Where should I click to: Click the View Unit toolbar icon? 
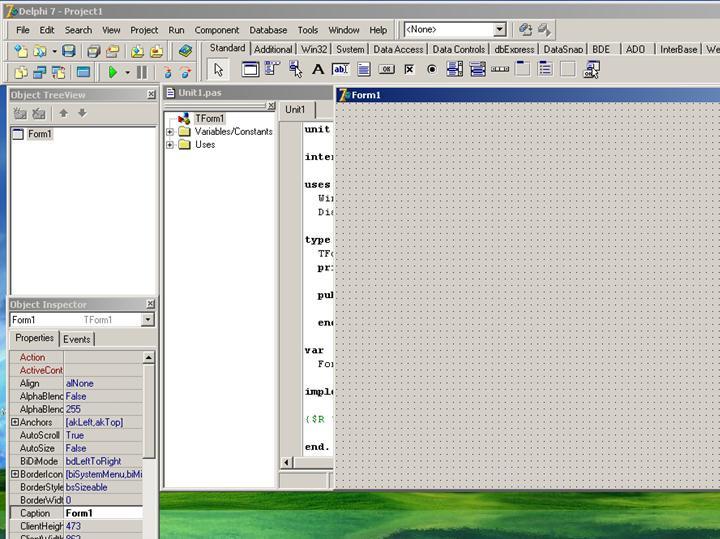[x=21, y=72]
